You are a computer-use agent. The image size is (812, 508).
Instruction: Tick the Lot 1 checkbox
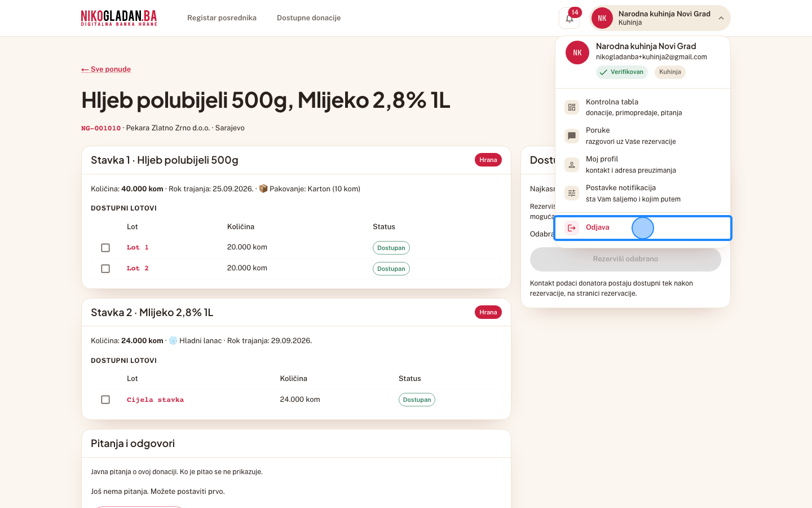(105, 248)
